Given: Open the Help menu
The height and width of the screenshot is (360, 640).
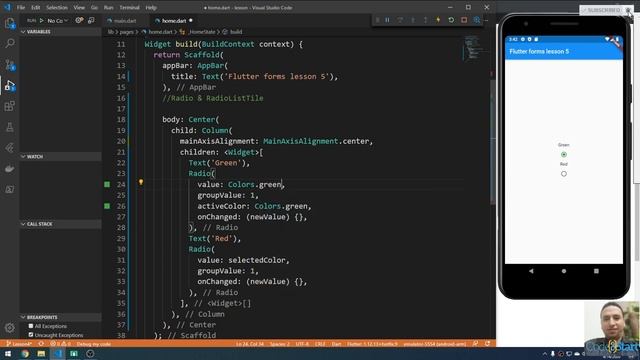Looking at the screenshot, I should (x=151, y=7).
